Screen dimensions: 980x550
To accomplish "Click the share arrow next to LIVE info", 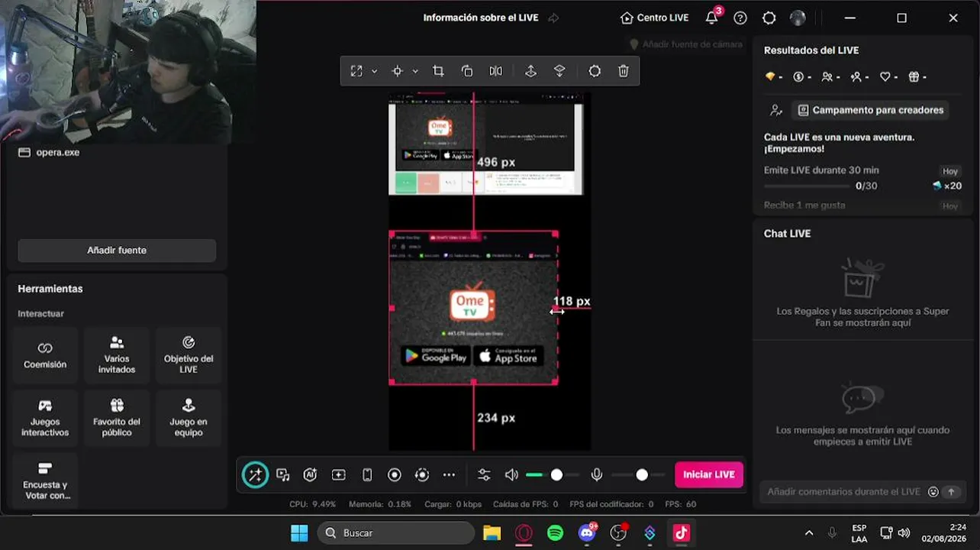I will point(554,18).
